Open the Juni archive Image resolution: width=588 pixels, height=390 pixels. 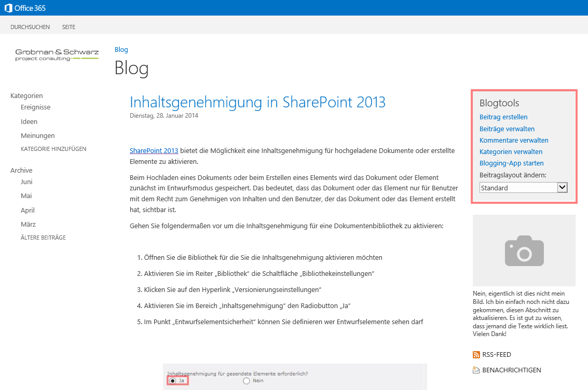26,182
